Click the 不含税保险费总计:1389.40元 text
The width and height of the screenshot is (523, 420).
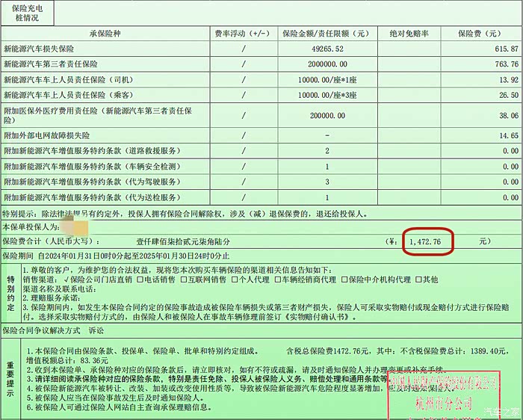(454, 351)
